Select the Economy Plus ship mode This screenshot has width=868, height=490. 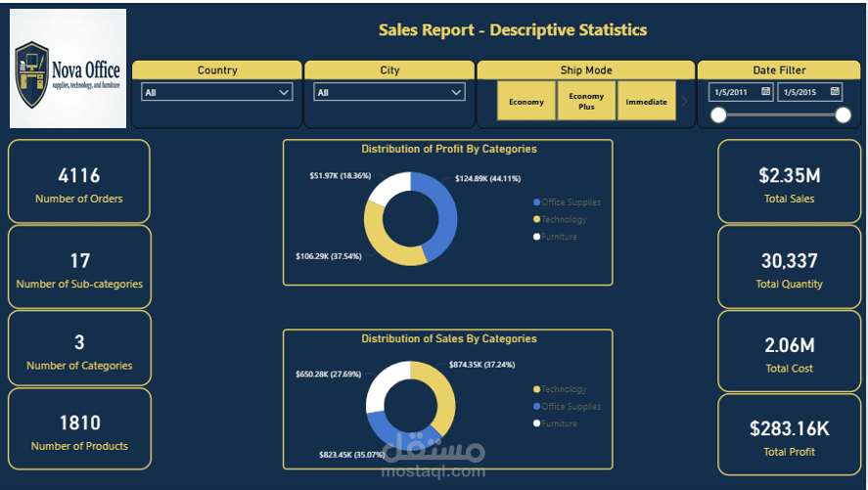pos(586,101)
